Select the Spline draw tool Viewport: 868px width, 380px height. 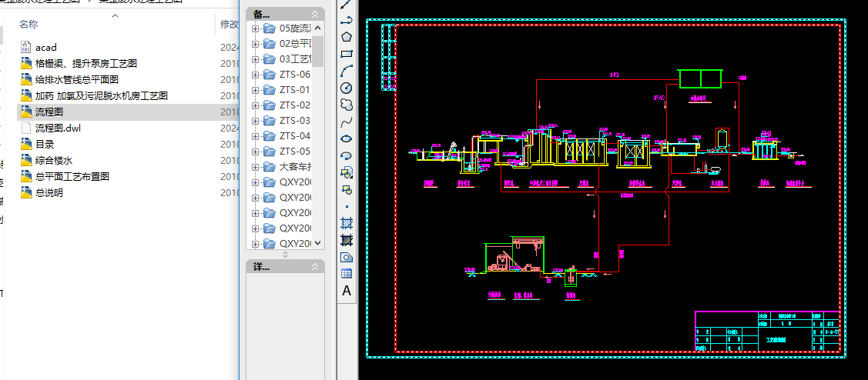347,122
